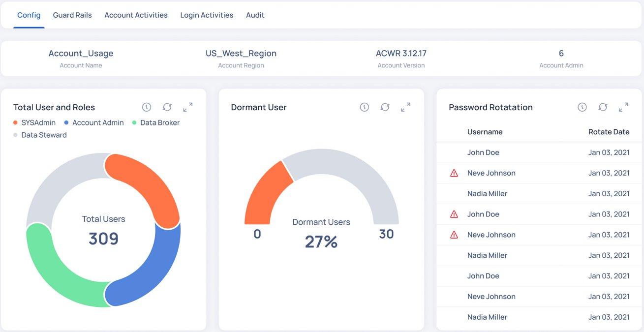Expand the Dormant User card fullscreen
The height and width of the screenshot is (332, 644).
pos(406,107)
